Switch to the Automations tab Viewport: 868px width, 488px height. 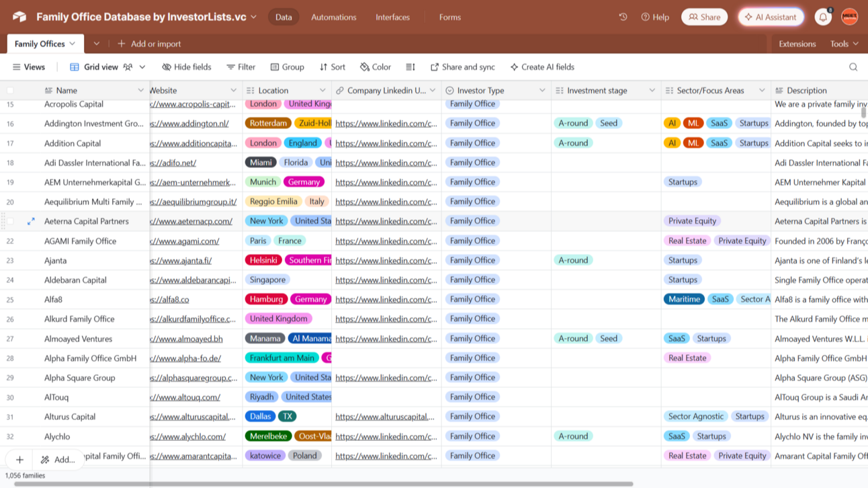click(x=333, y=17)
